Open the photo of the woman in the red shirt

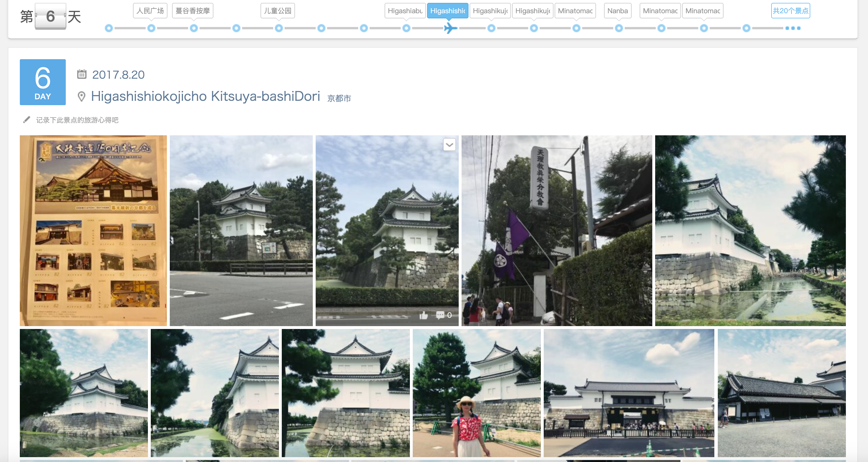[x=477, y=393]
